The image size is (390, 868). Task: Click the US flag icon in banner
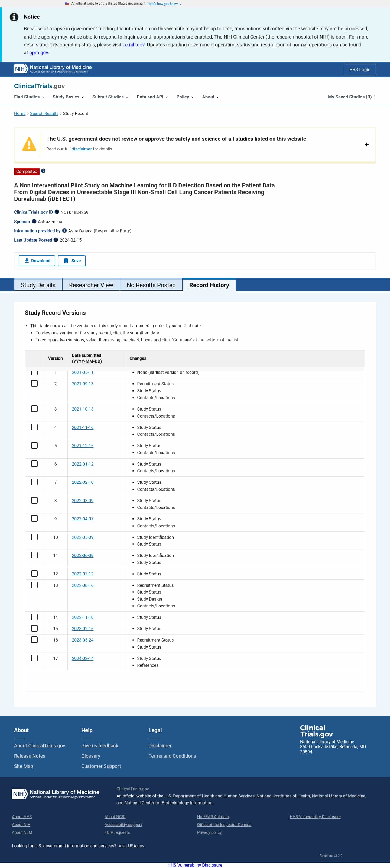tap(67, 4)
